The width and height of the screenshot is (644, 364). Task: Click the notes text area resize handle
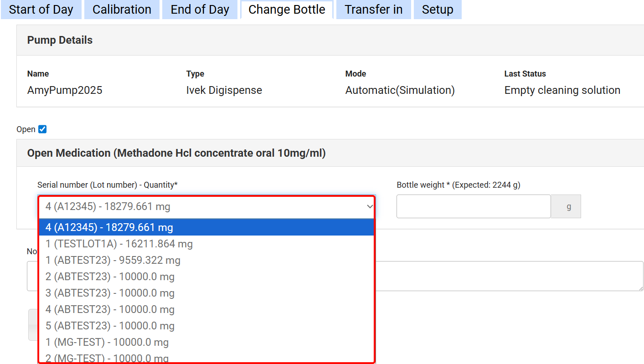pos(640,288)
